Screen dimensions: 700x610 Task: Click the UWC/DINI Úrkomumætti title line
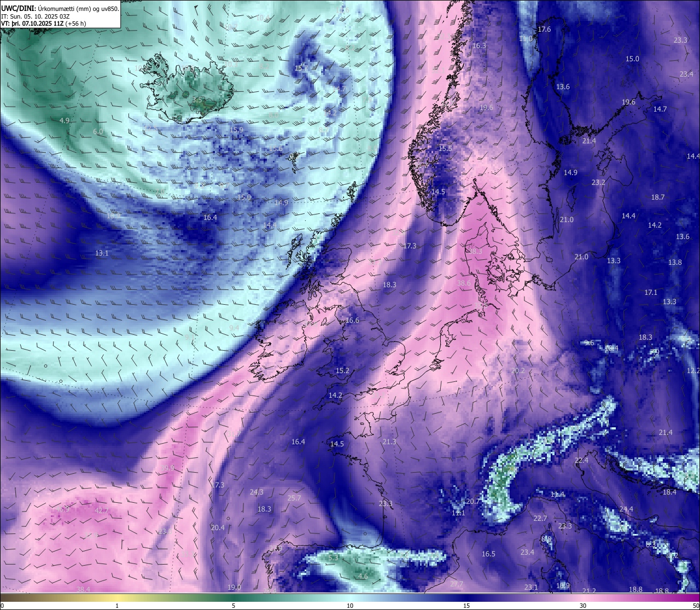tap(60, 8)
